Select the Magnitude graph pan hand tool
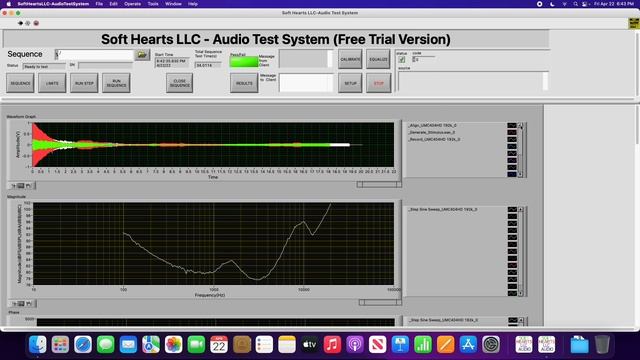This screenshot has width=640, height=360. pos(29,304)
